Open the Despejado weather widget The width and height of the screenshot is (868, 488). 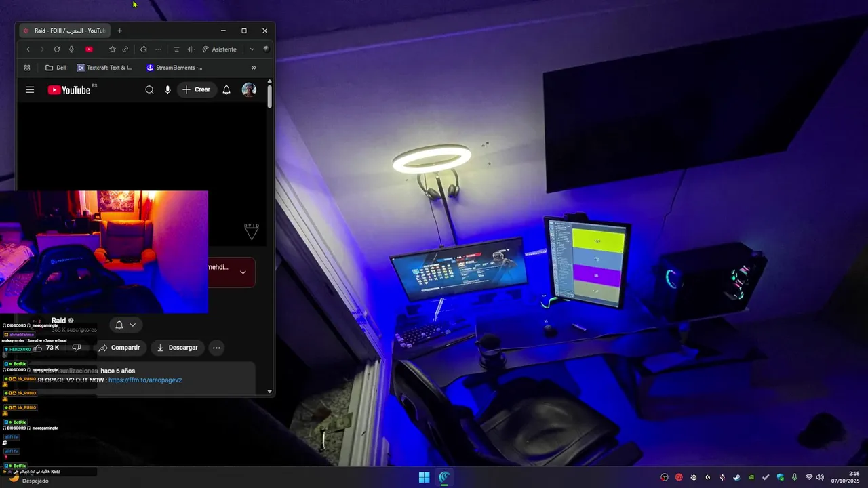coord(28,478)
